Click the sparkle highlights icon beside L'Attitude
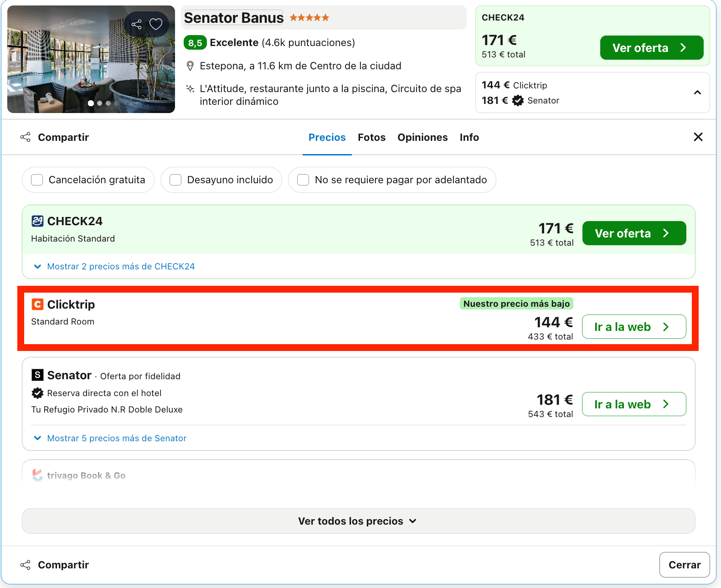Screen dimensions: 721x588 pyautogui.click(x=191, y=88)
